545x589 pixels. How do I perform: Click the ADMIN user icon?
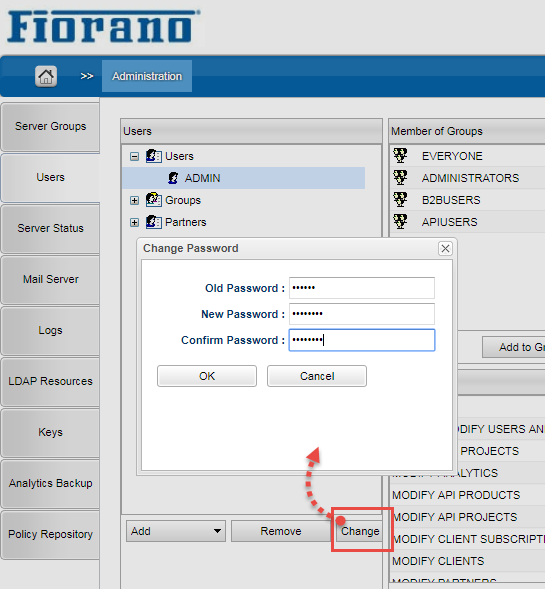pos(173,178)
